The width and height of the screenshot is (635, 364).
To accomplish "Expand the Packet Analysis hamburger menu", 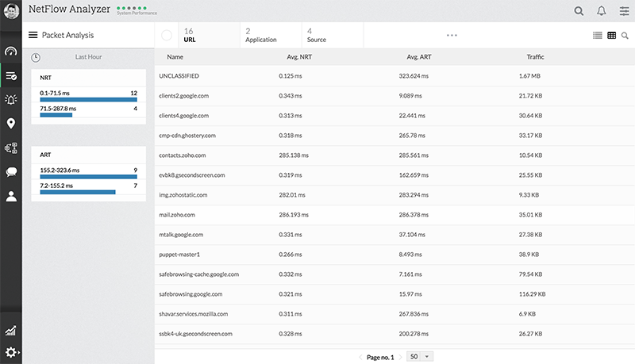I will [33, 35].
